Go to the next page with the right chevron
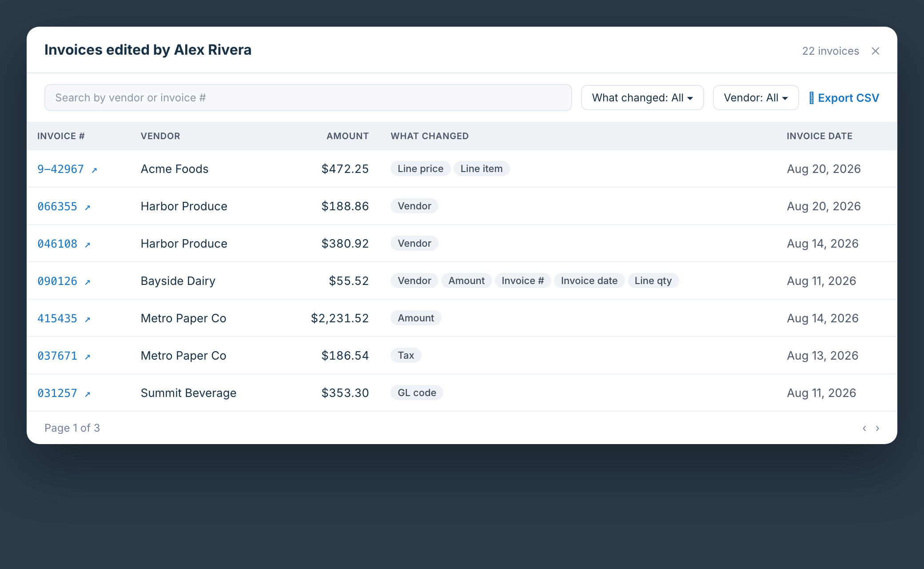 click(877, 428)
